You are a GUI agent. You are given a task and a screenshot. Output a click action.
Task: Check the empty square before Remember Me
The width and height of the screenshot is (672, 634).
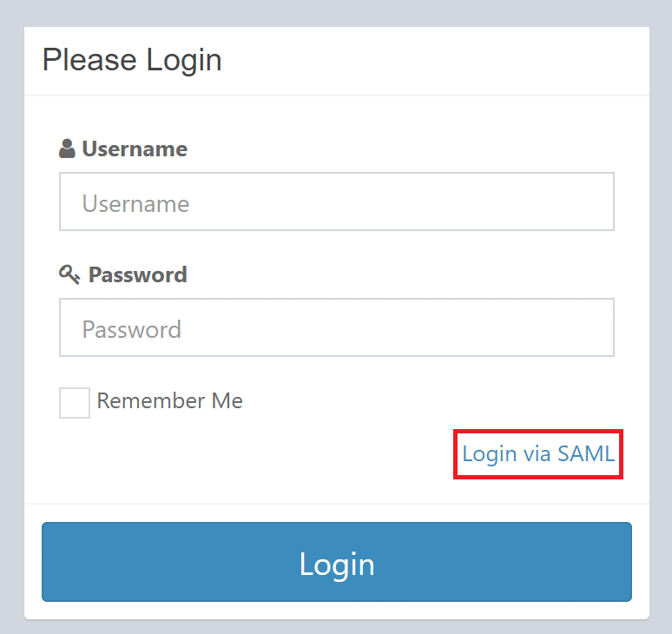[75, 403]
